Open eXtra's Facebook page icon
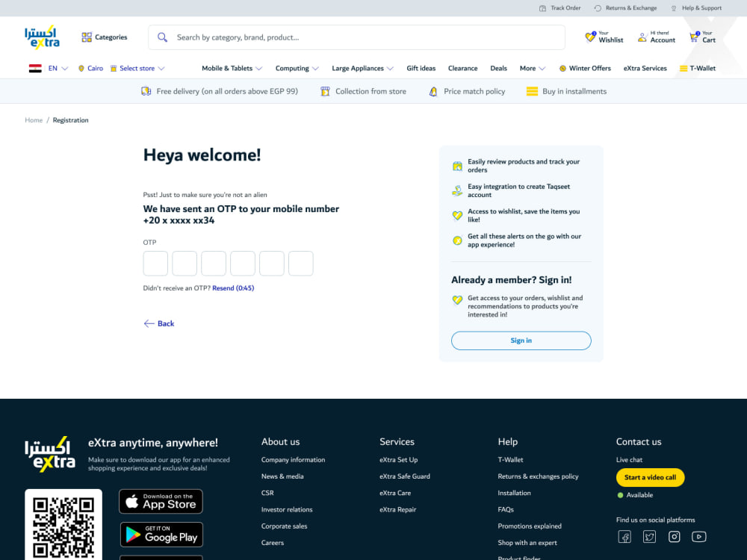Screen dimensions: 747x560 (x=624, y=537)
